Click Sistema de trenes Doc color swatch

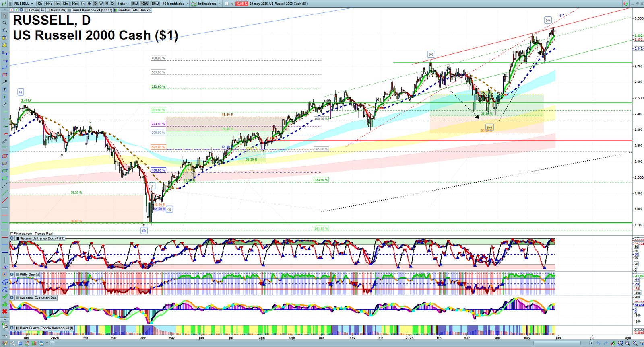pyautogui.click(x=17, y=238)
